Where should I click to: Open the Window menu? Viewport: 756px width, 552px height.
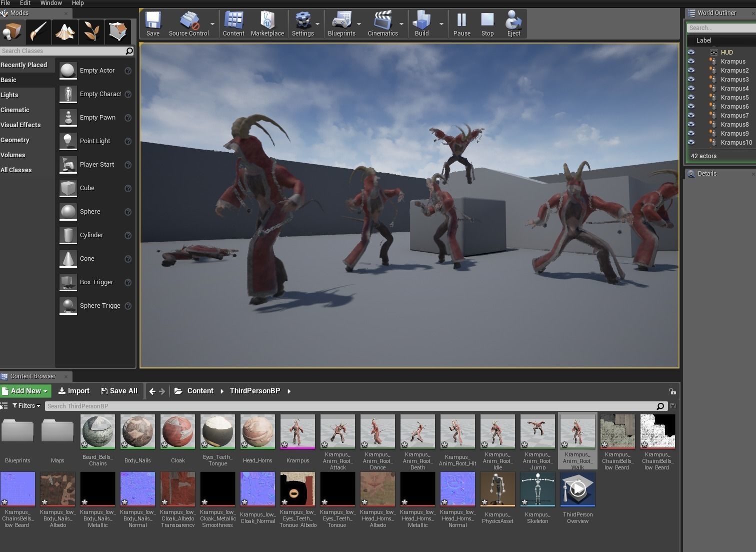pos(51,3)
